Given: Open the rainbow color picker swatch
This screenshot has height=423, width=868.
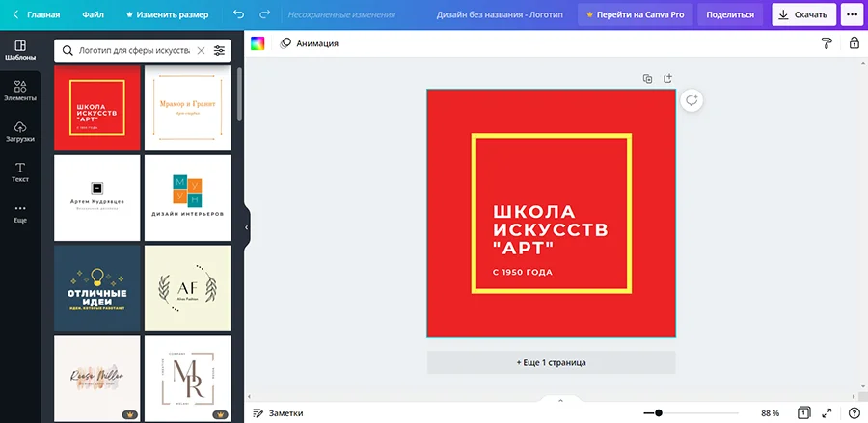Looking at the screenshot, I should [x=258, y=43].
